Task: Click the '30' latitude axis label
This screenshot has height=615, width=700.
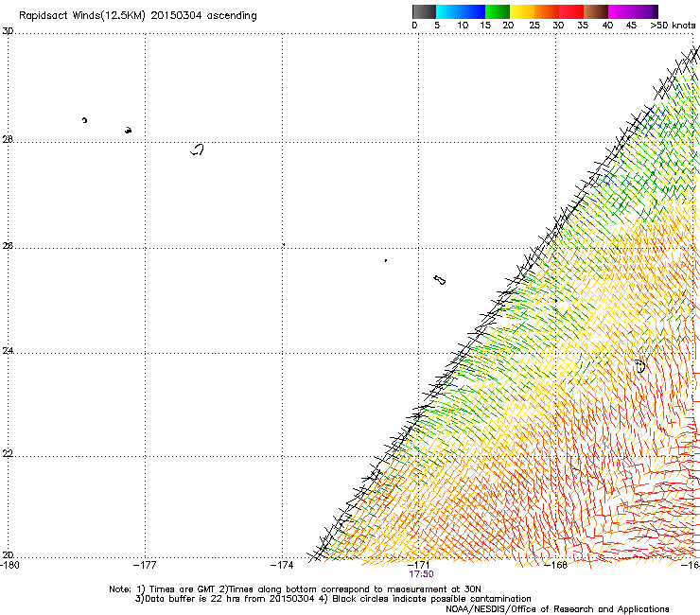Action: tap(8, 31)
